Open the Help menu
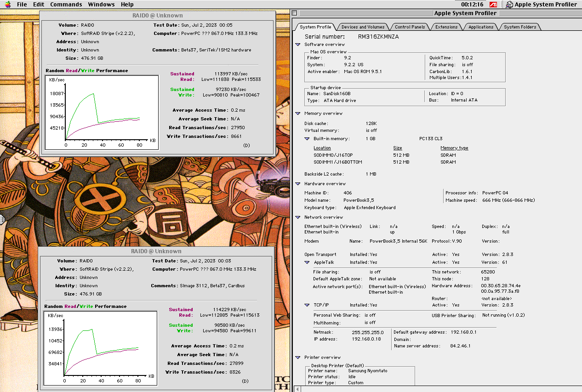This screenshot has width=582, height=392. click(127, 5)
